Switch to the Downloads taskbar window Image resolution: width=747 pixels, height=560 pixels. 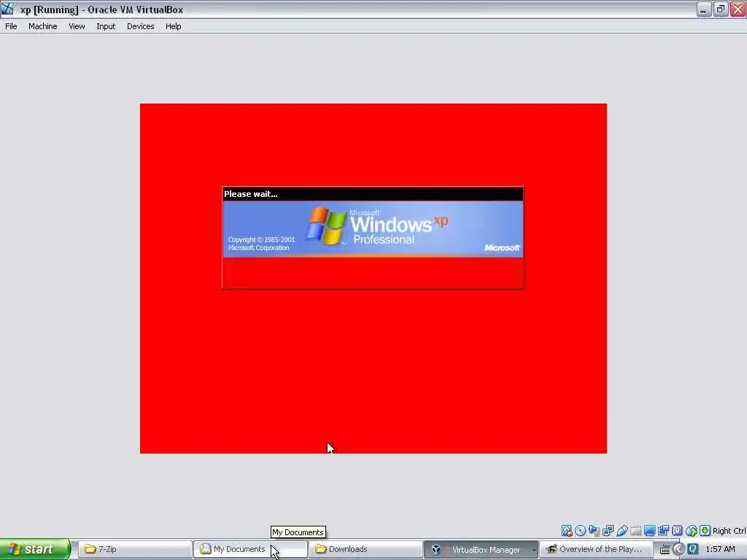(365, 549)
